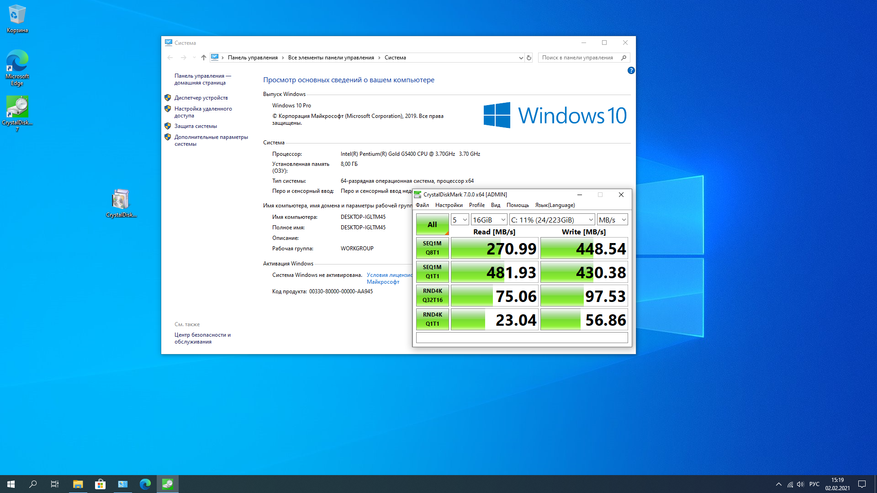Viewport: 877px width, 493px height.
Task: Open Помощь menu in CrystalDiskMark
Action: 517,205
